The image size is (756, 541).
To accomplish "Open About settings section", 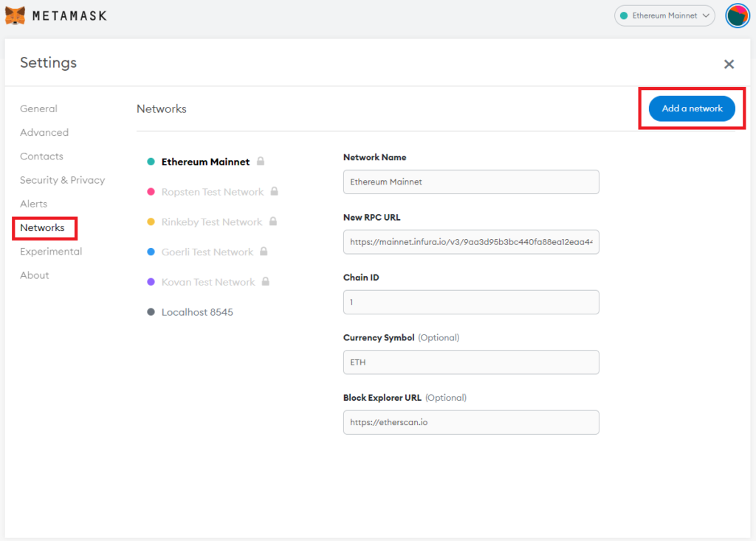I will pos(34,275).
